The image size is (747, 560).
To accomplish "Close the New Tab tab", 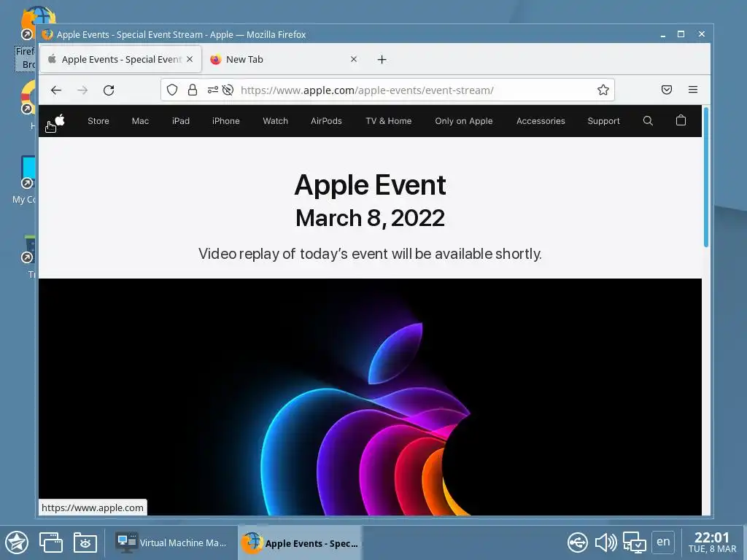I will [354, 59].
